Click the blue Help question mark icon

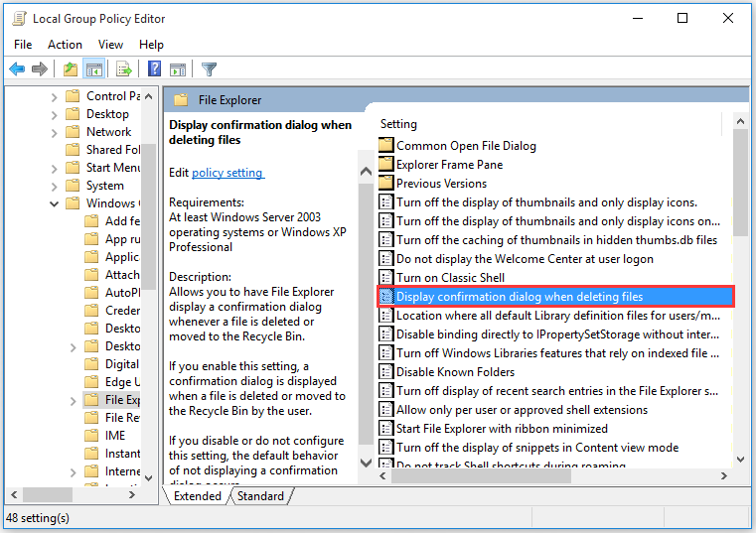point(154,68)
